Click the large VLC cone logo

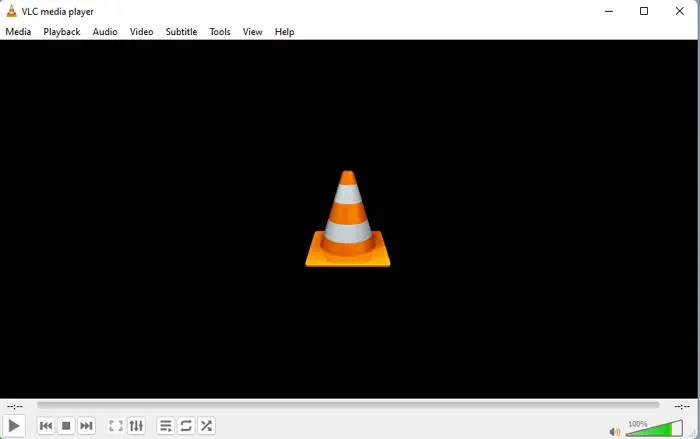pos(348,219)
